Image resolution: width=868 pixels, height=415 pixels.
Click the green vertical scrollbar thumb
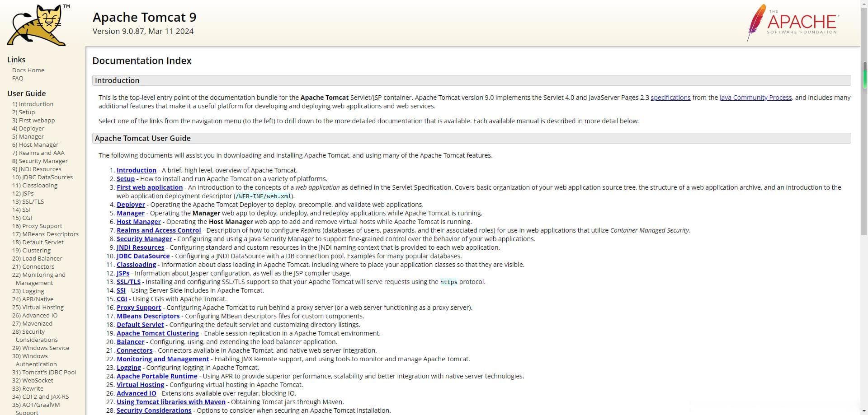tap(865, 75)
